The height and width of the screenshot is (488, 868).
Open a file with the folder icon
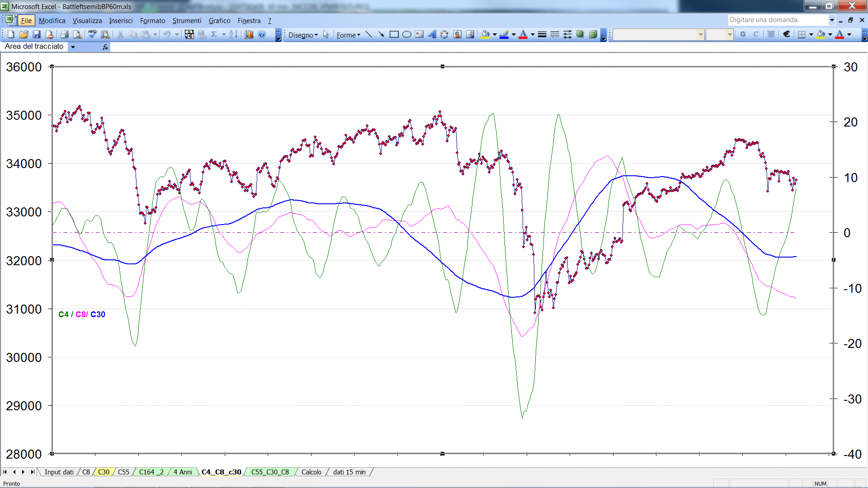(24, 34)
